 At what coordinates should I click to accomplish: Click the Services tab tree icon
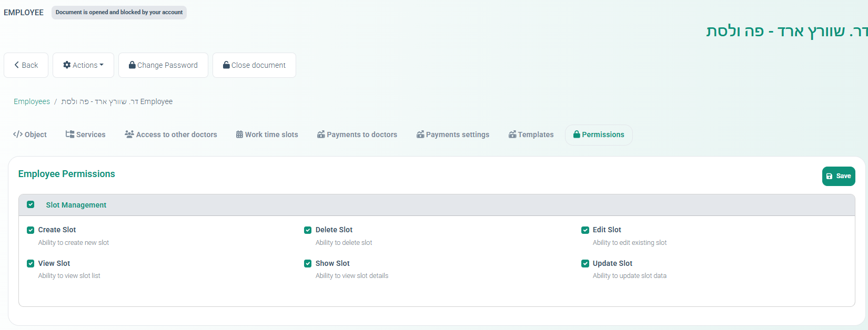point(69,135)
